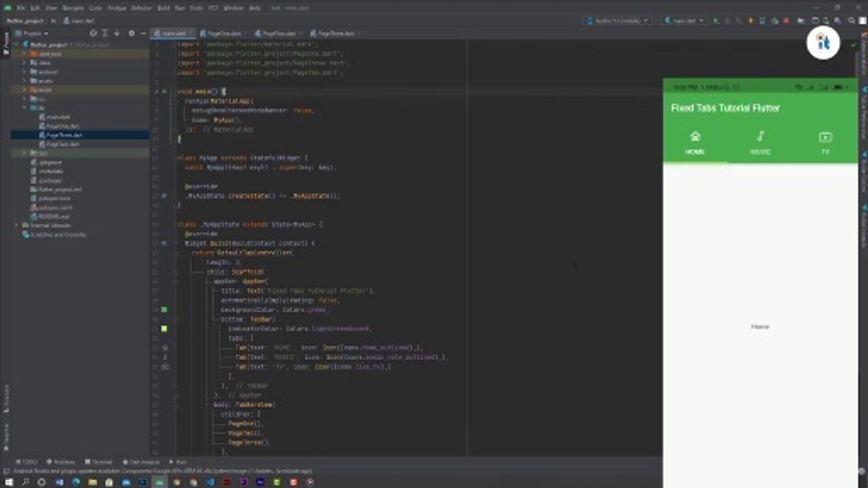Select Scratches and Consoles node
Image resolution: width=868 pixels, height=488 pixels.
point(55,235)
